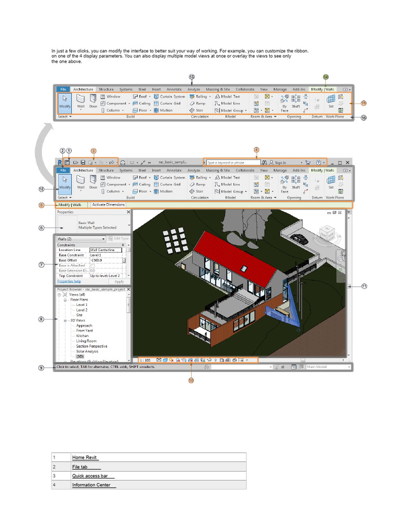Select the Door tool in the main window ribbon
399x532 pixels.
tap(94, 182)
